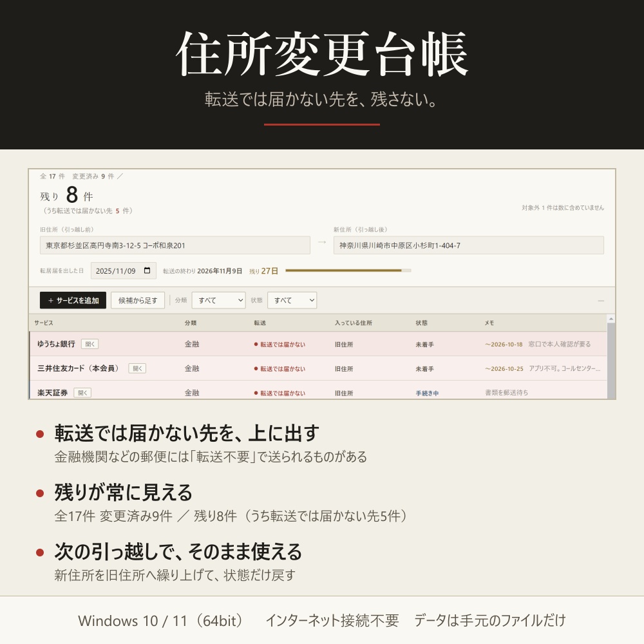Click the ～2026-10-18 deadline memo
The width and height of the screenshot is (644, 644).
coord(504,344)
